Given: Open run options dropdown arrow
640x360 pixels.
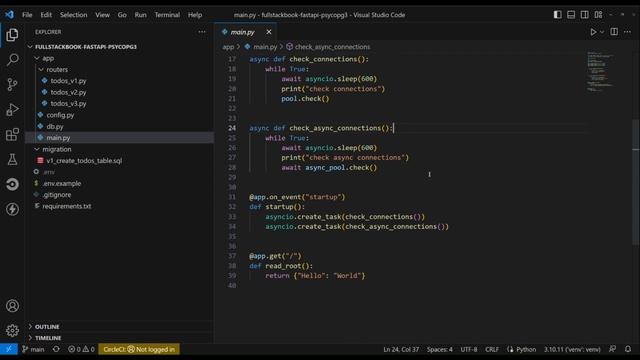Looking at the screenshot, I should tap(602, 32).
